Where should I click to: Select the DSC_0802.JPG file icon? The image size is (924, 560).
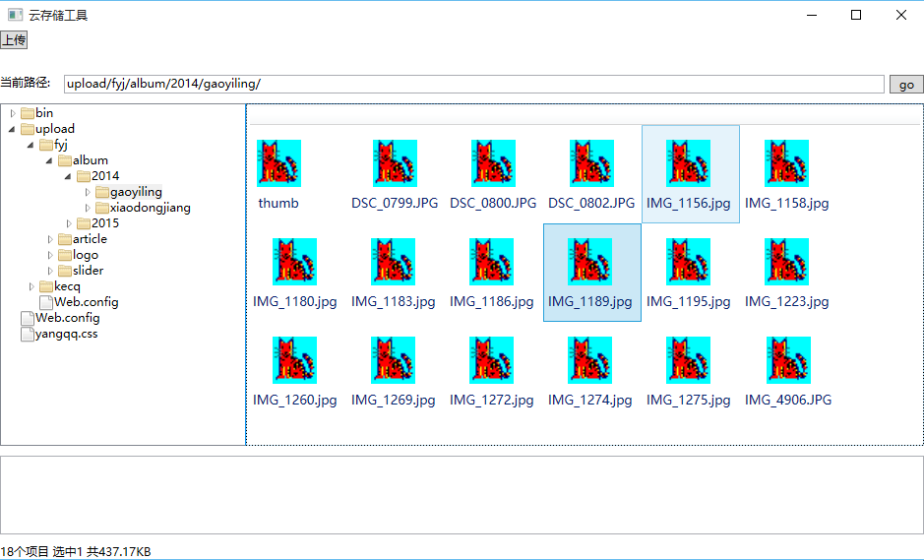click(x=591, y=163)
